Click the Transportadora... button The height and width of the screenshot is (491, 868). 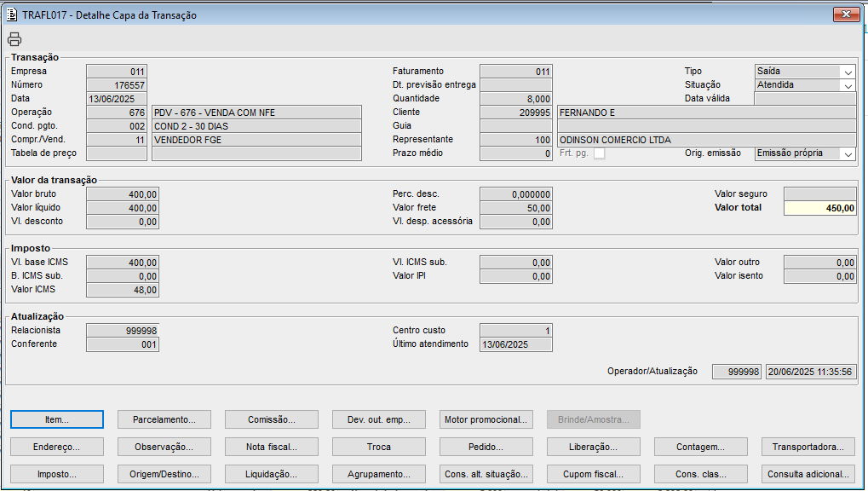pyautogui.click(x=808, y=447)
